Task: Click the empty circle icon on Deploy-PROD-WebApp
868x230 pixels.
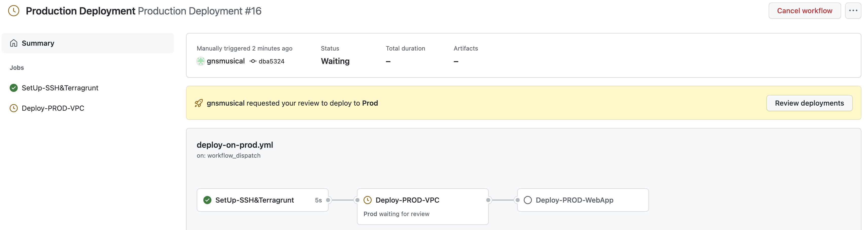Action: (x=528, y=200)
